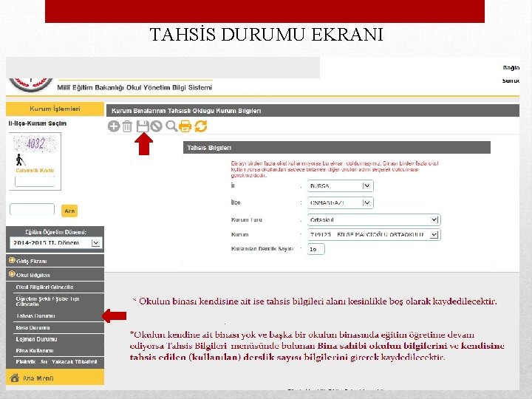Open the Kurum İşlemleri header tab
Viewport: 532px width, 399px height.
[x=55, y=109]
